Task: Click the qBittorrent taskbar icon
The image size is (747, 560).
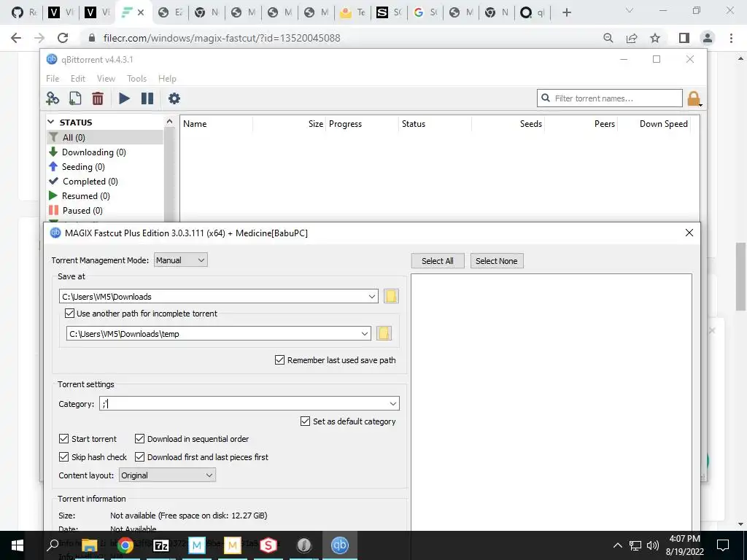Action: click(x=340, y=545)
